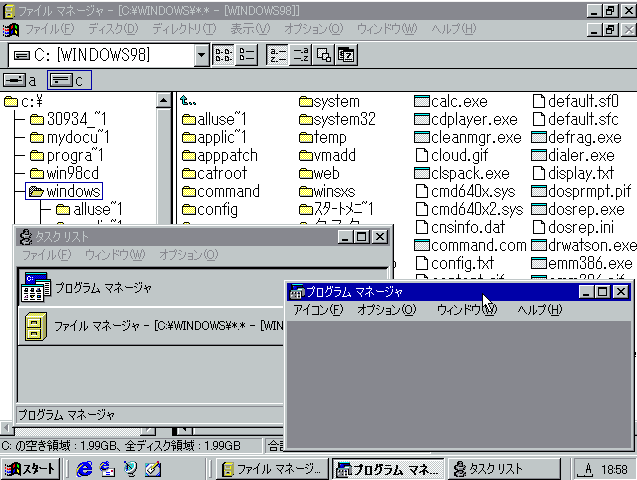This screenshot has width=637, height=480.
Task: Switch to ファイル マネージャ taskbar button
Action: click(274, 469)
